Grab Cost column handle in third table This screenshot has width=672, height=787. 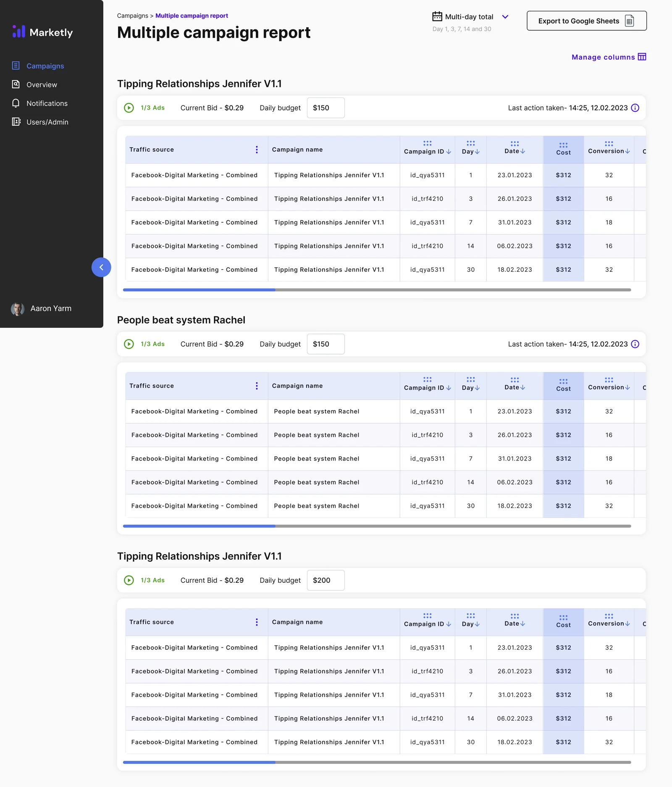coord(563,617)
